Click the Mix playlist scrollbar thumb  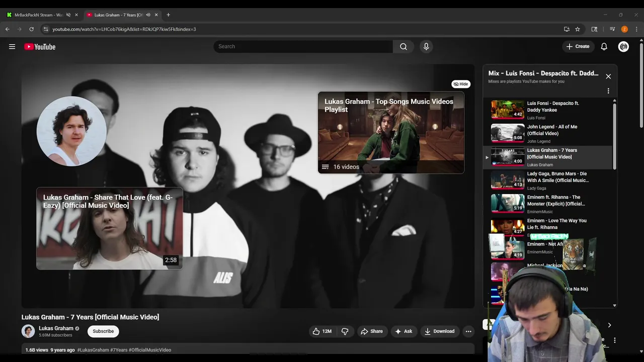[614, 136]
